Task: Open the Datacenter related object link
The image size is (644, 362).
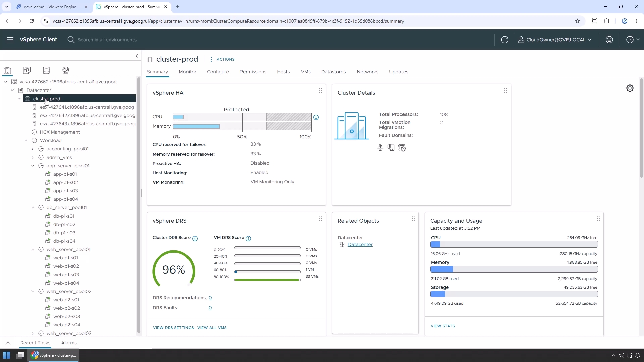Action: pos(360,244)
